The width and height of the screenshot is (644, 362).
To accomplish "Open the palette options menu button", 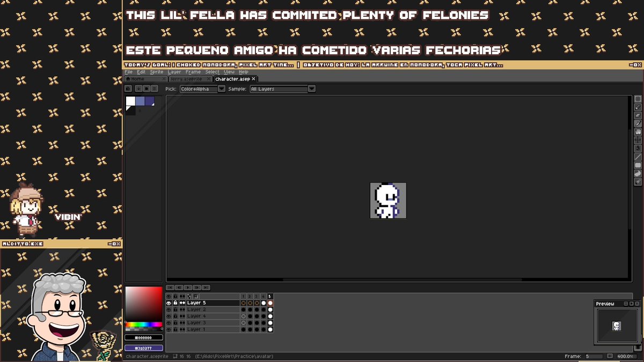I will pyautogui.click(x=155, y=88).
